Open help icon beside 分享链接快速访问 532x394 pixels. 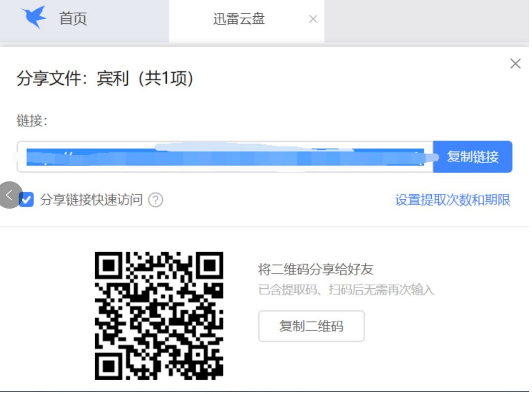pos(156,200)
